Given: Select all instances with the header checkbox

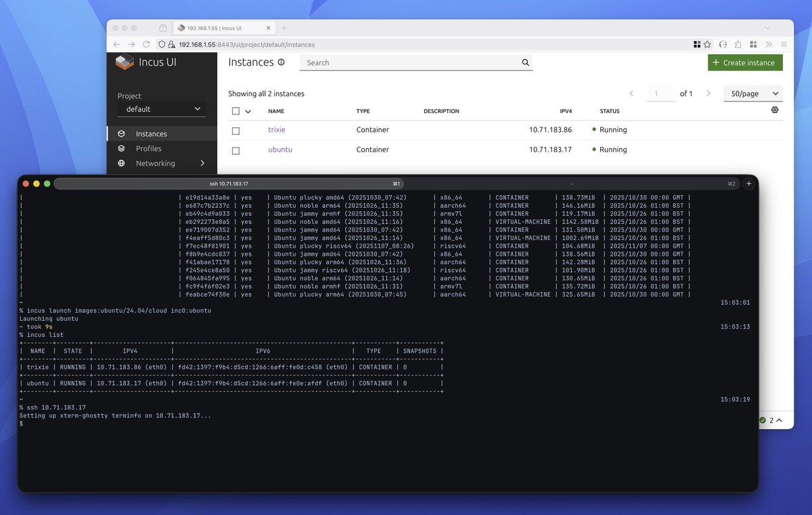Looking at the screenshot, I should coord(235,110).
